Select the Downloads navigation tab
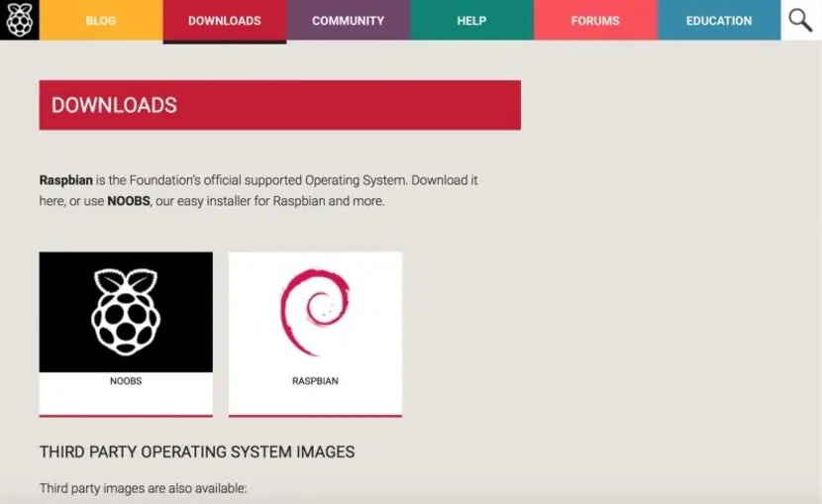822x504 pixels. coord(225,21)
